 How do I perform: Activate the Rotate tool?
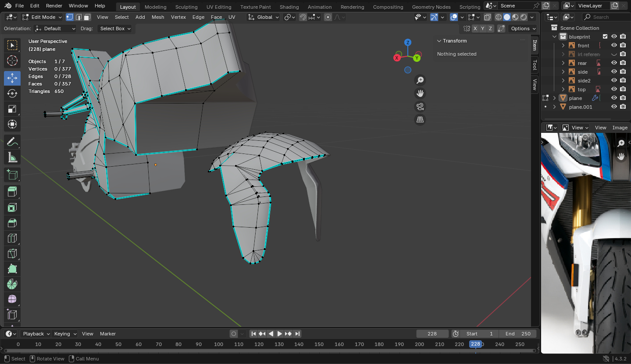[12, 93]
